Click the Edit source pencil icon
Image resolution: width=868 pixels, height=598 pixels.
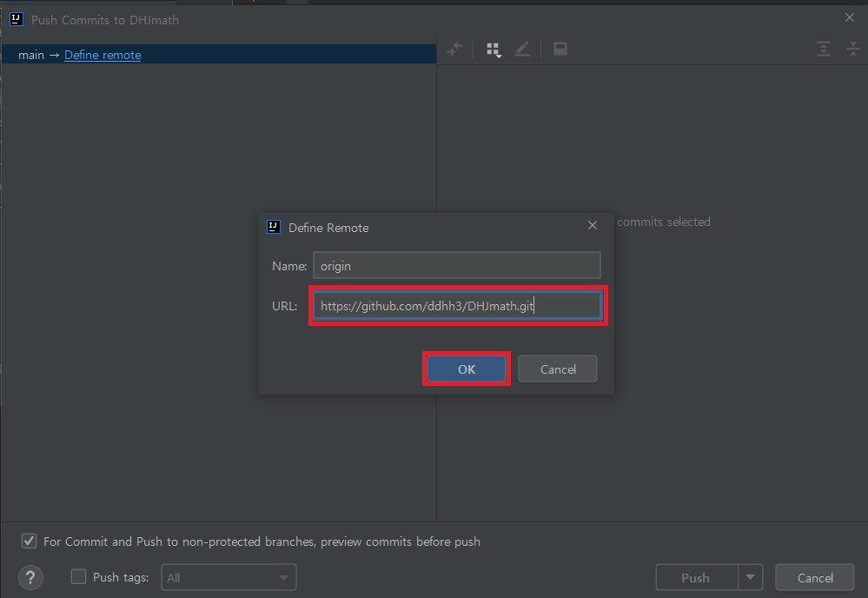[x=522, y=50]
